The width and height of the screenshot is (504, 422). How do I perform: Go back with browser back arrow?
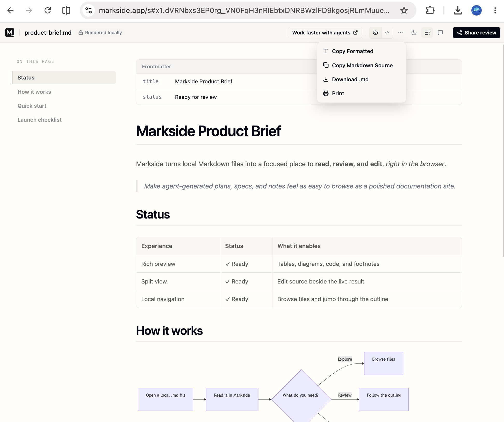tap(10, 10)
